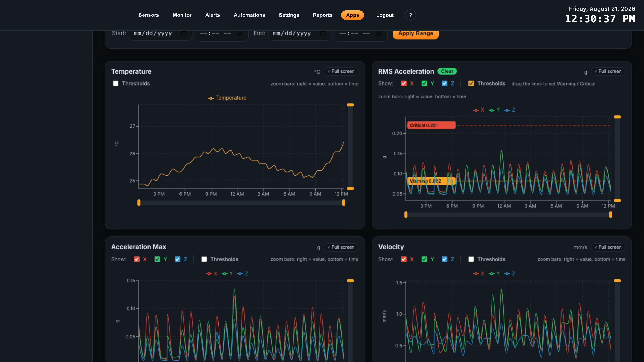Viewport: 644px width, 362px height.
Task: Open the help question mark button
Action: (x=410, y=15)
